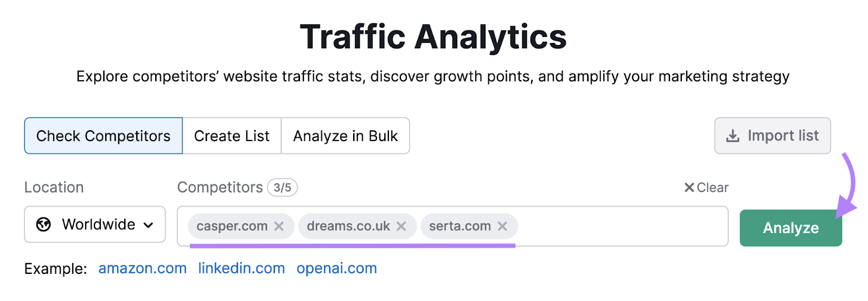Image resolution: width=868 pixels, height=301 pixels.
Task: Click the download icon on Import list
Action: pyautogui.click(x=732, y=136)
